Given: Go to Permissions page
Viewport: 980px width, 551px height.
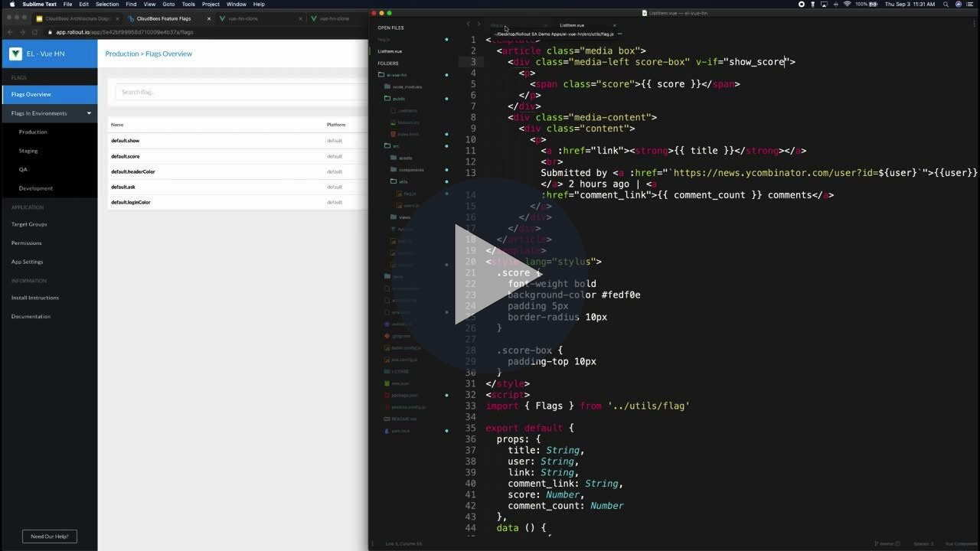Looking at the screenshot, I should pyautogui.click(x=27, y=243).
